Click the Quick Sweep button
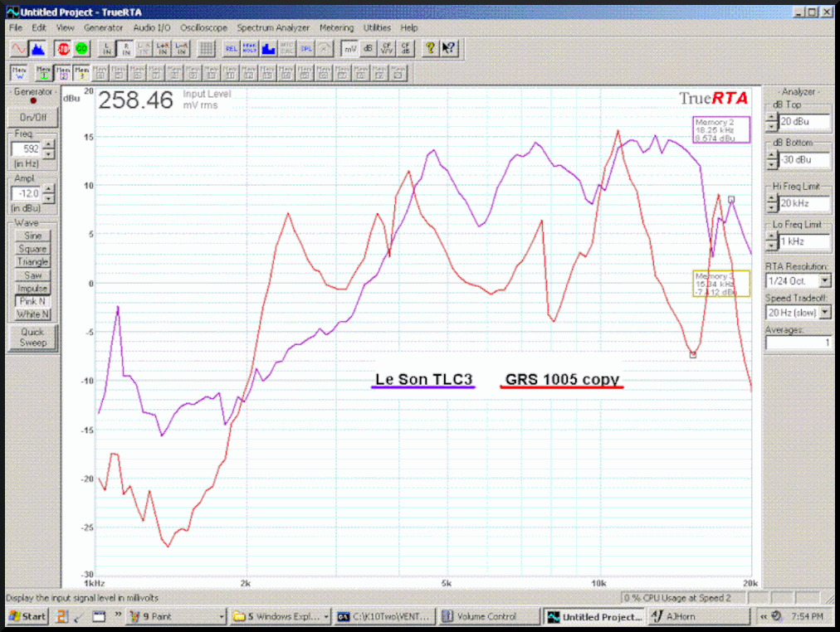840x632 pixels. coord(32,337)
